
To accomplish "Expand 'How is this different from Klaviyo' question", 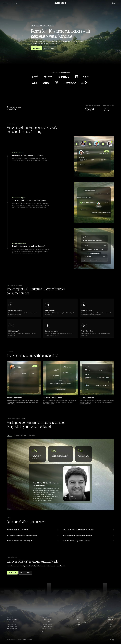I will [88, 530].
